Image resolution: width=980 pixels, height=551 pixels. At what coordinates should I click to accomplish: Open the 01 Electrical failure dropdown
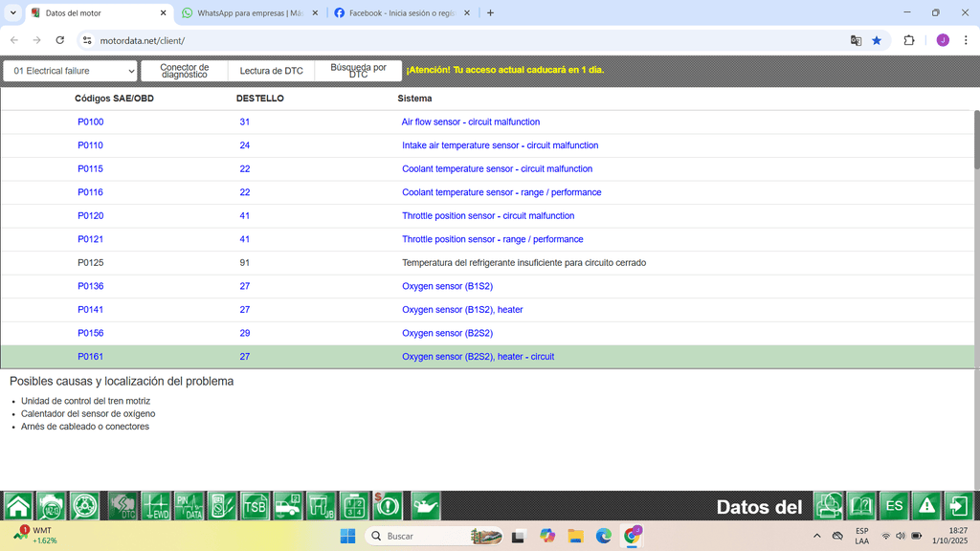pyautogui.click(x=69, y=70)
